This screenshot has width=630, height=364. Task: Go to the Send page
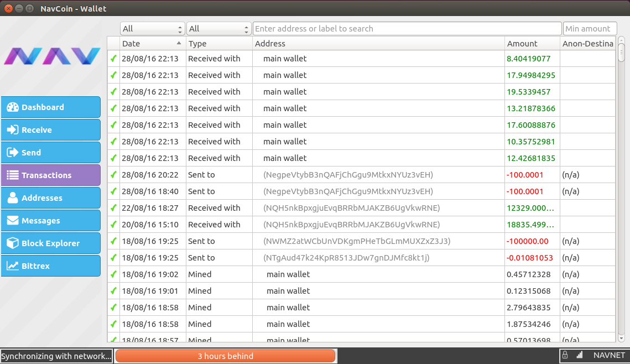[x=51, y=152]
